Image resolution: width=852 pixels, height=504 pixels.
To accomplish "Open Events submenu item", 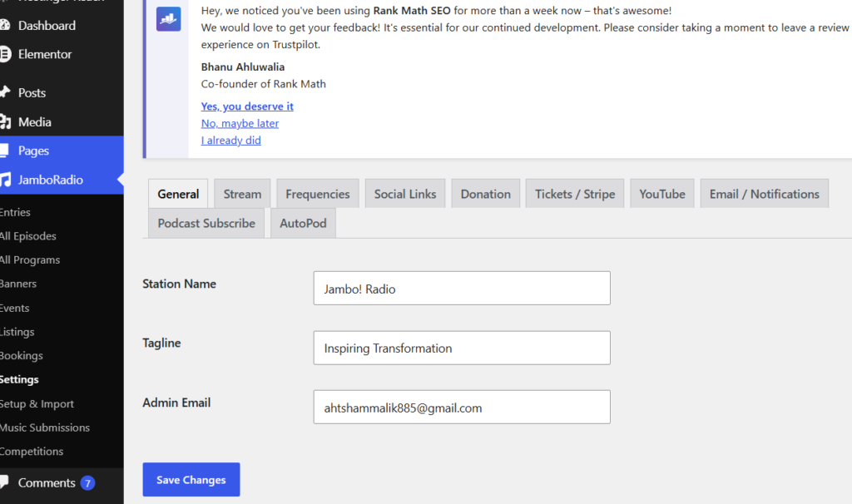I will 15,308.
